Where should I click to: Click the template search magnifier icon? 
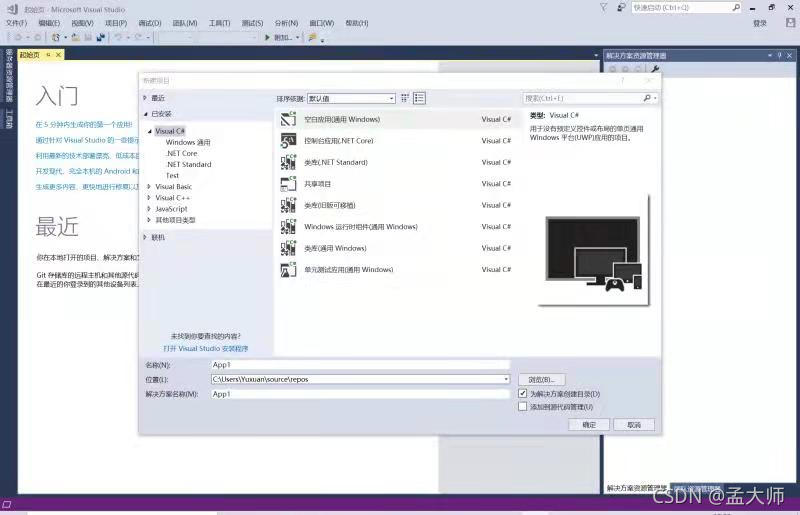tap(647, 98)
